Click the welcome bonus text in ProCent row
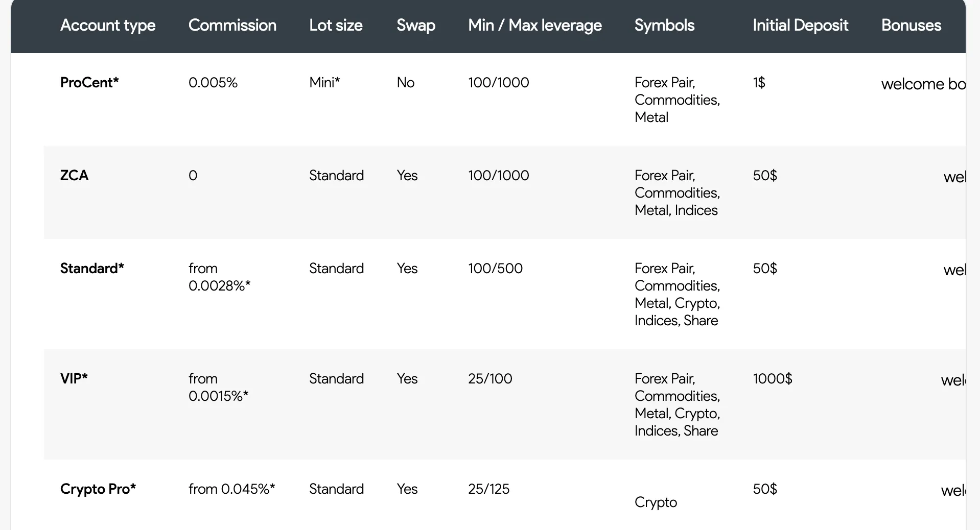The height and width of the screenshot is (530, 980). click(x=923, y=84)
